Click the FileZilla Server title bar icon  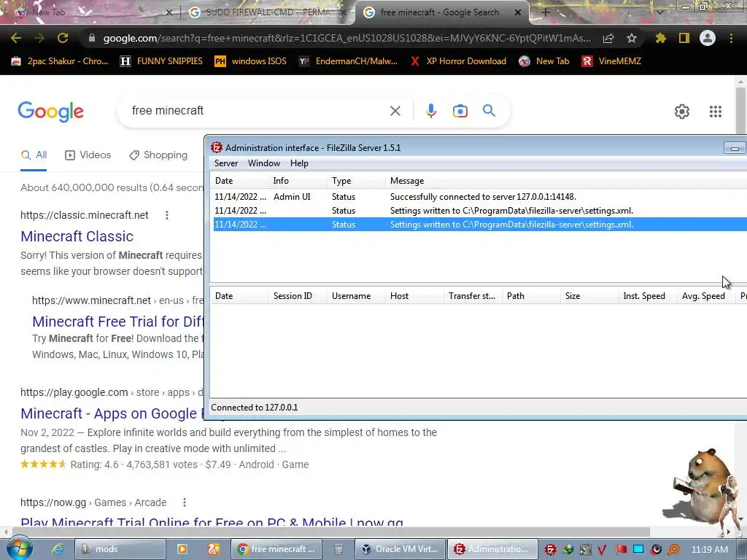click(x=217, y=147)
